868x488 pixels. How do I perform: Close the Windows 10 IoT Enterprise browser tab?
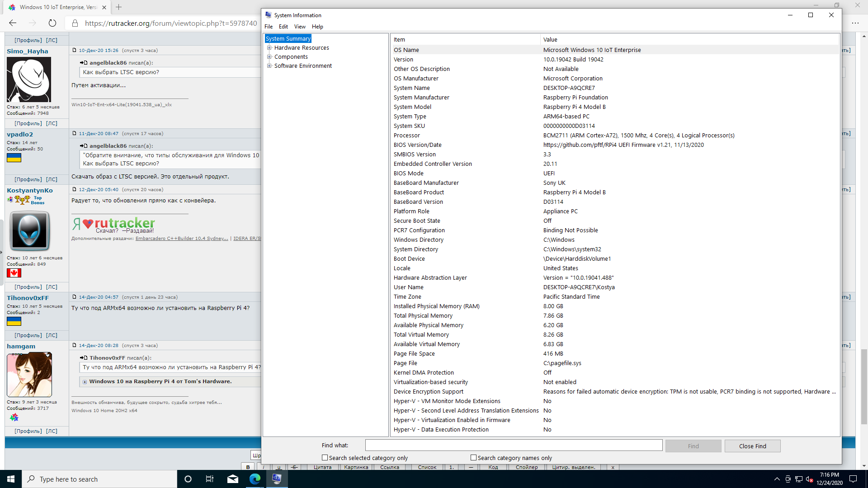pyautogui.click(x=104, y=7)
